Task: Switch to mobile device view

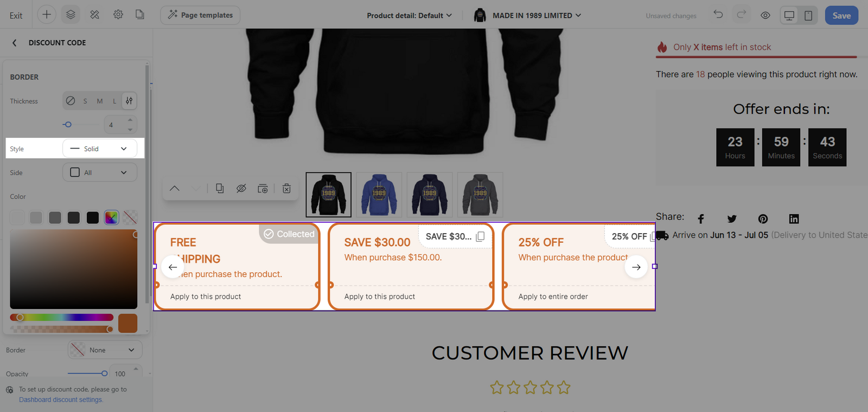Action: point(808,15)
